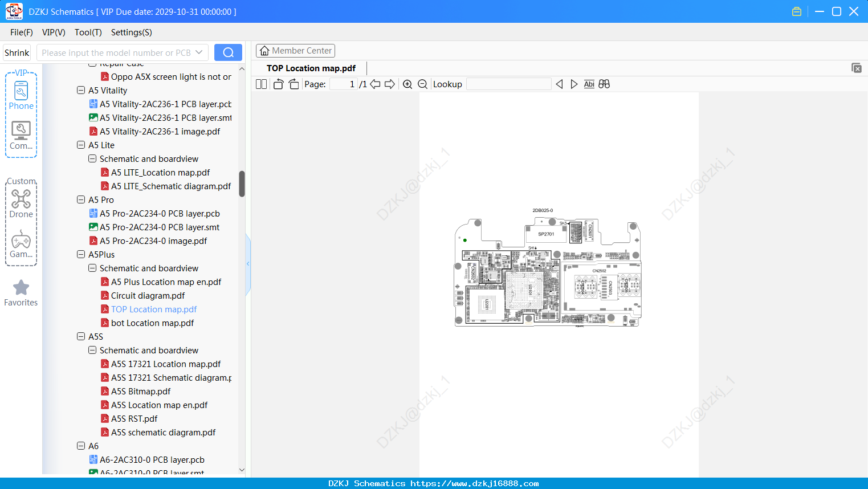Viewport: 868px width, 489px height.
Task: Click the dzkj16888.com status bar link
Action: coord(474,483)
